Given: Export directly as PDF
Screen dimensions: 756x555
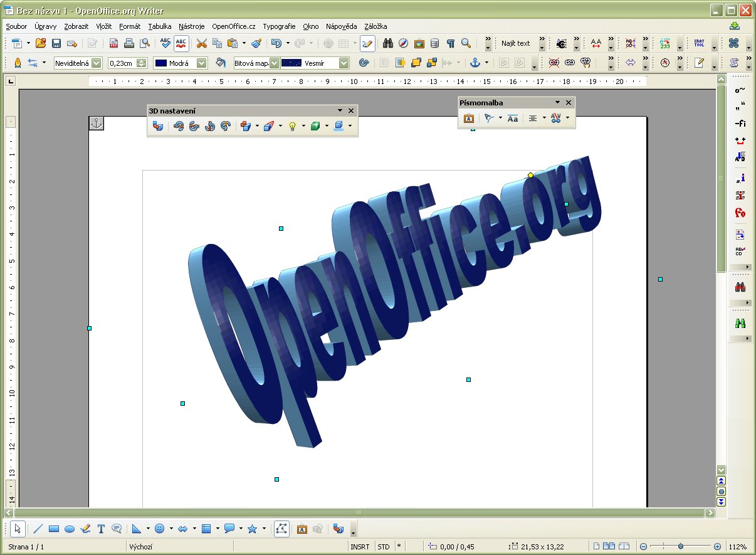Looking at the screenshot, I should coord(113,43).
